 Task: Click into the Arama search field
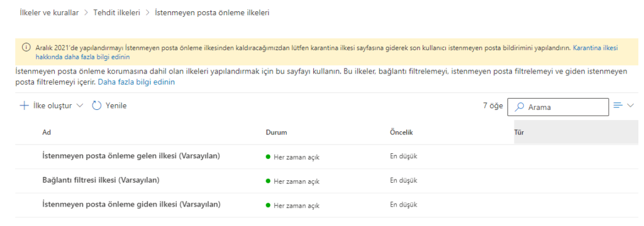[558, 107]
